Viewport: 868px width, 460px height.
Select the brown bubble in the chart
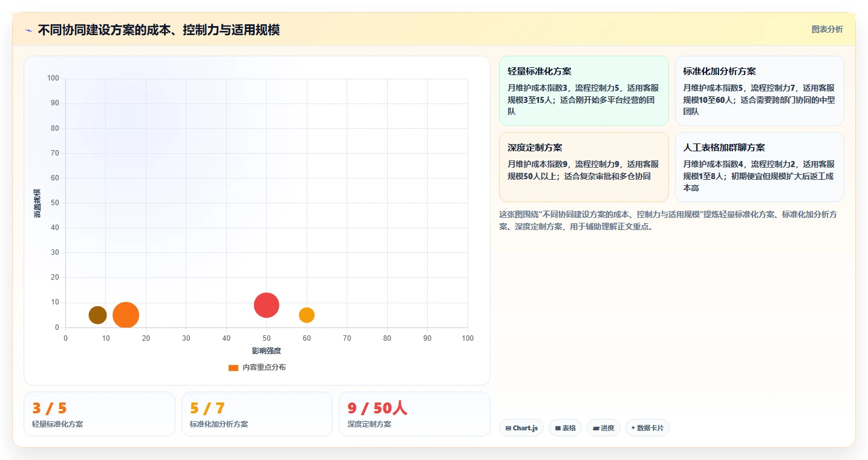[97, 315]
